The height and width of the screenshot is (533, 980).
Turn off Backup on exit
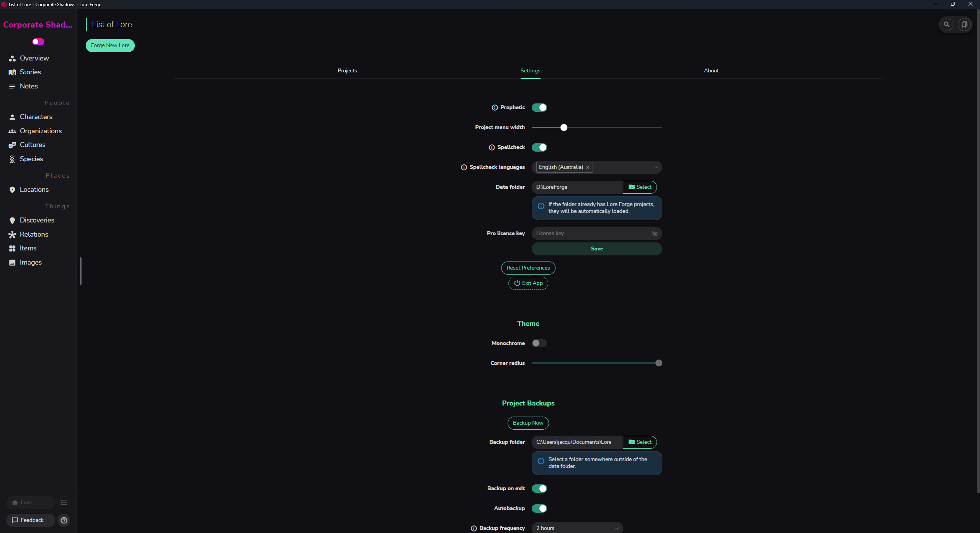coord(539,489)
